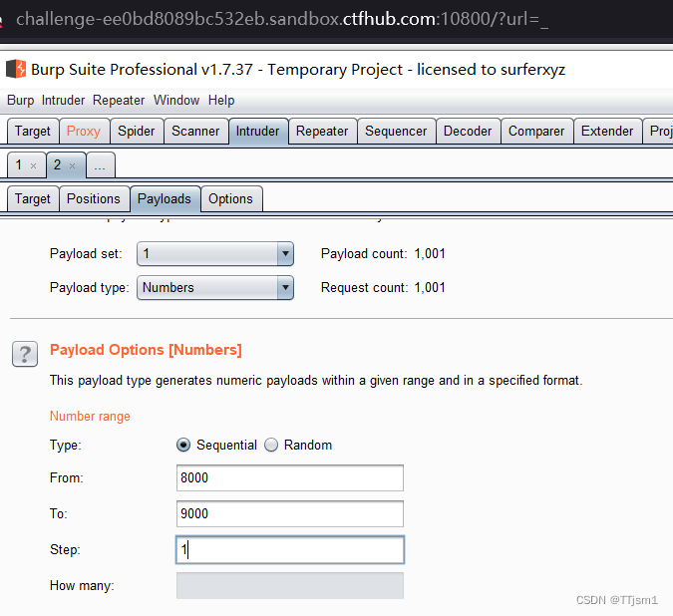Viewport: 673px width, 616px height.
Task: Close Intruder attack tab 1
Action: pos(34,166)
